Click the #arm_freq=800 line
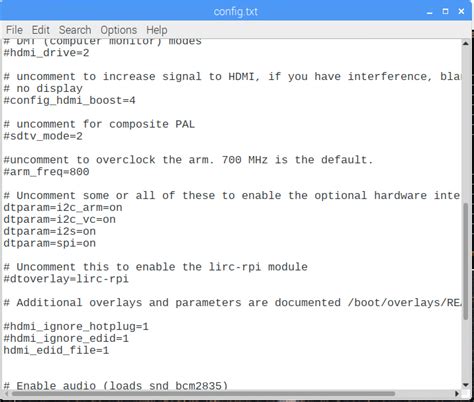The height and width of the screenshot is (402, 474). (46, 172)
